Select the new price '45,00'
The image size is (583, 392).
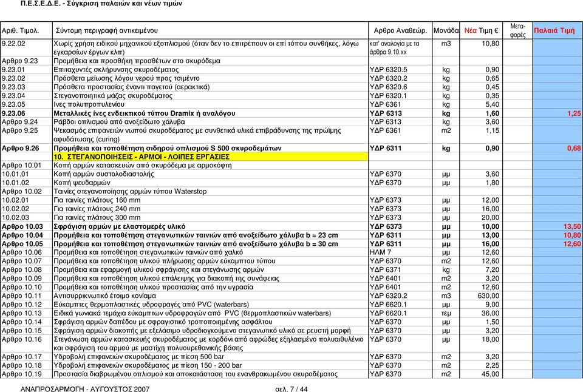tap(491, 374)
